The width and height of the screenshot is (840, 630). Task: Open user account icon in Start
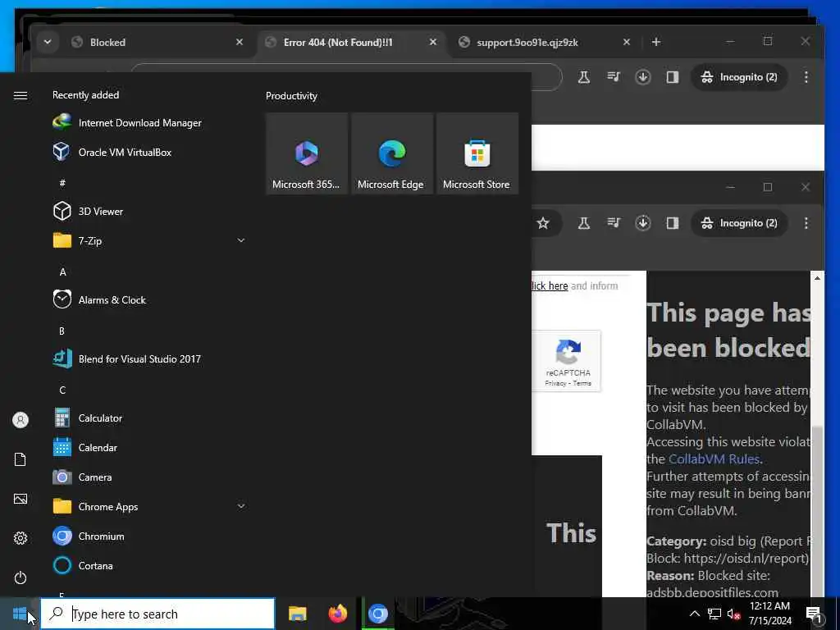pos(21,420)
